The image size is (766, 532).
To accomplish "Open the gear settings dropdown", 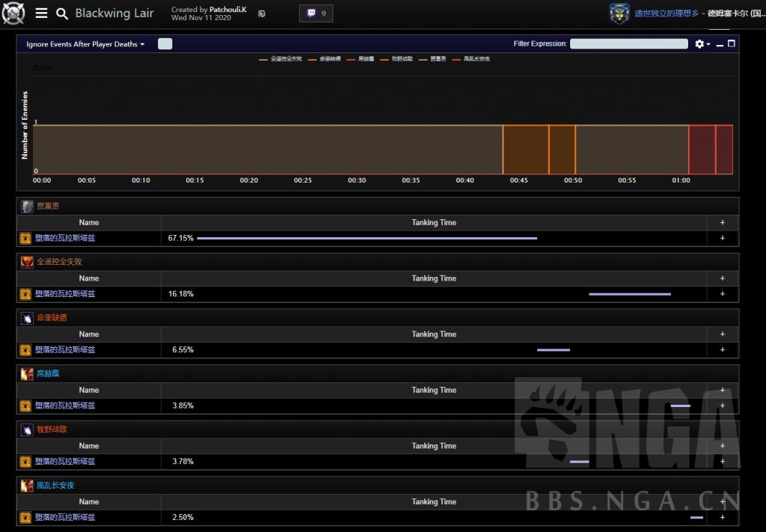I will pos(702,44).
